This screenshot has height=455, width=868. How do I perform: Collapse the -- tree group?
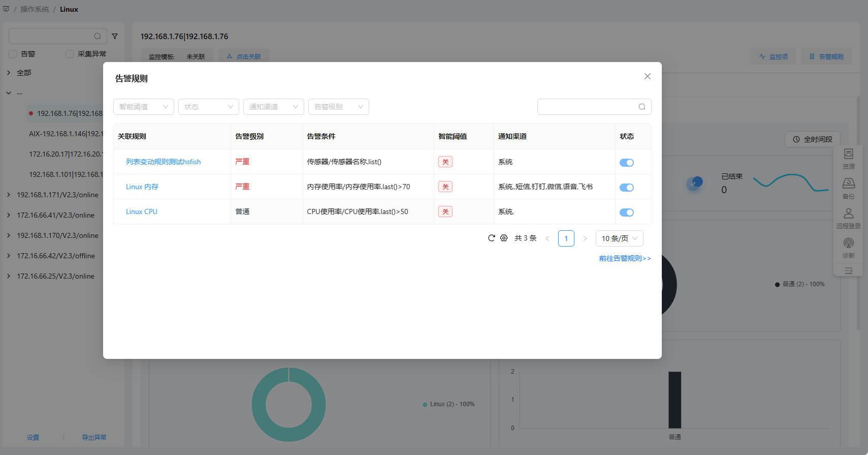point(9,93)
